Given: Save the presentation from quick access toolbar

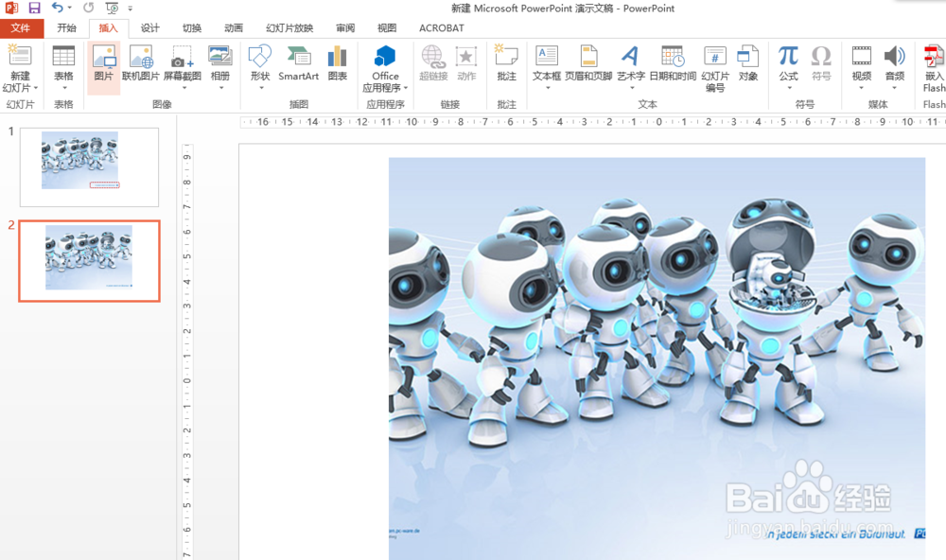Looking at the screenshot, I should pyautogui.click(x=34, y=8).
